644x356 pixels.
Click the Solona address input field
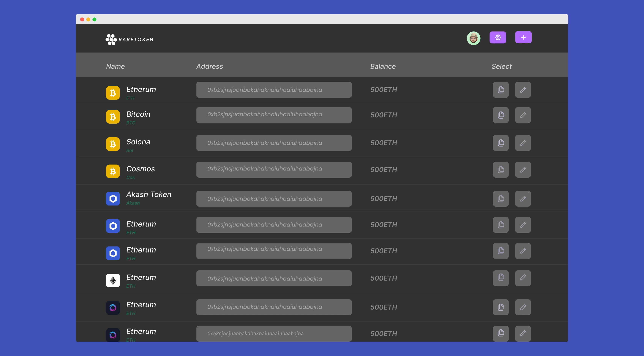pyautogui.click(x=274, y=143)
